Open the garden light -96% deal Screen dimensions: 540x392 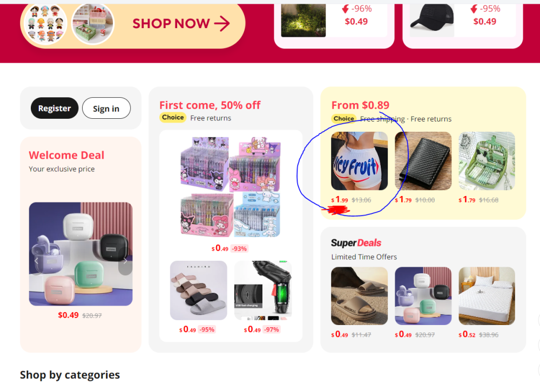303,20
